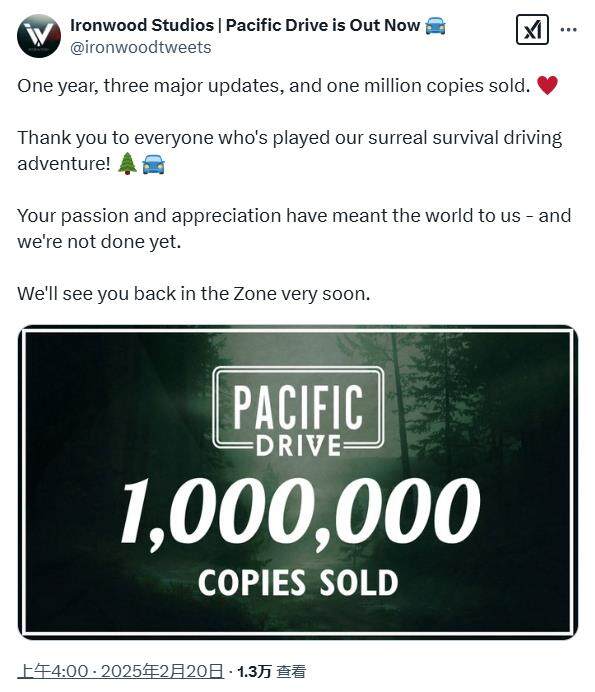Click the car emoji in display name
Viewport: 595px width, 692px height.
point(435,26)
